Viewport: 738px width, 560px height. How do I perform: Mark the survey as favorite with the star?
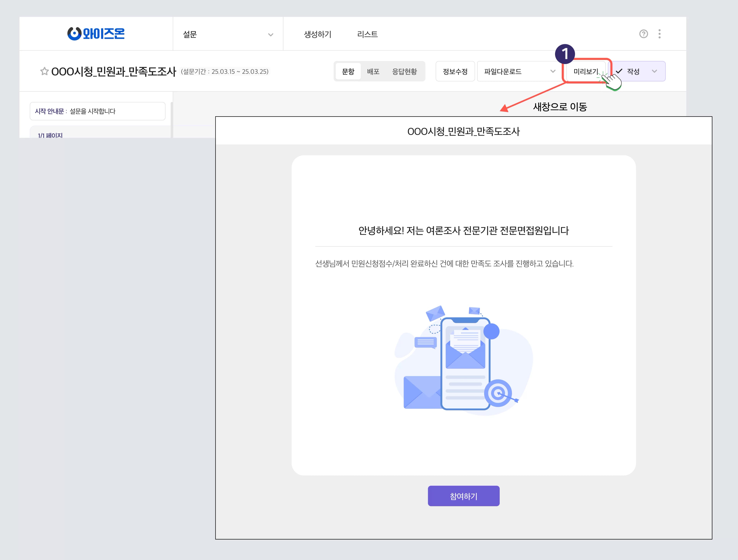click(44, 71)
